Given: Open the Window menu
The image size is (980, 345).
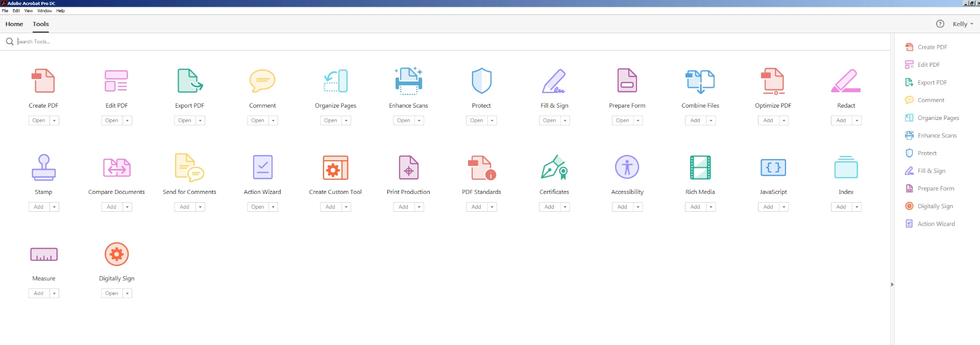Looking at the screenshot, I should pos(44,11).
